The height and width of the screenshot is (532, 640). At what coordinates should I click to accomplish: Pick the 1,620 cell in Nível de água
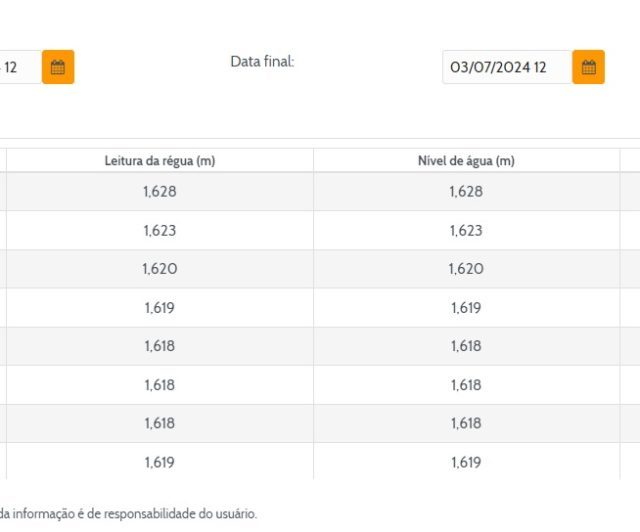point(466,269)
